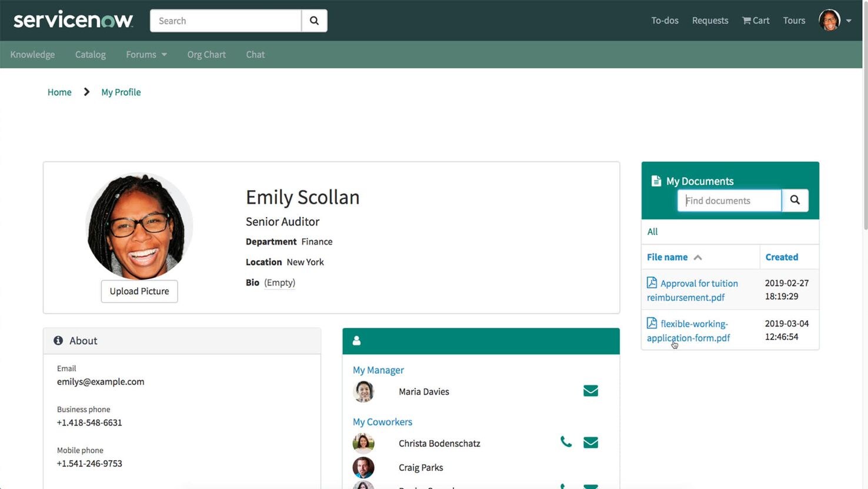868x489 pixels.
Task: Click inside the Find documents field
Action: 728,200
